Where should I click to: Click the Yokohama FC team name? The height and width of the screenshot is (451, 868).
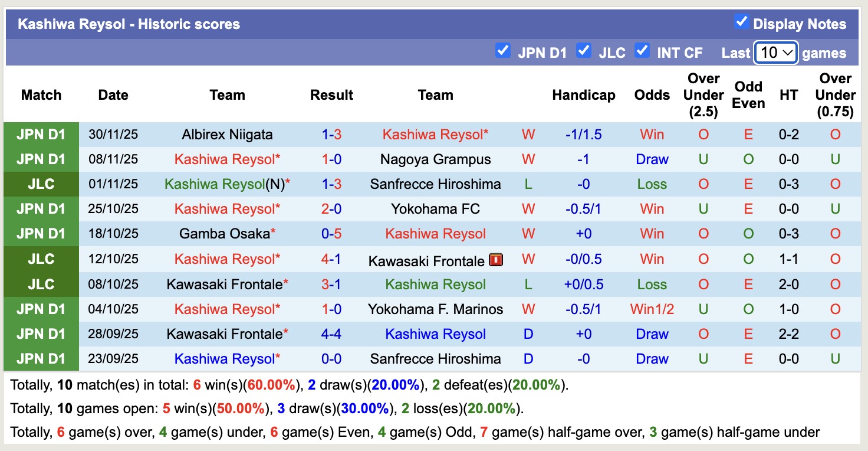pyautogui.click(x=436, y=208)
